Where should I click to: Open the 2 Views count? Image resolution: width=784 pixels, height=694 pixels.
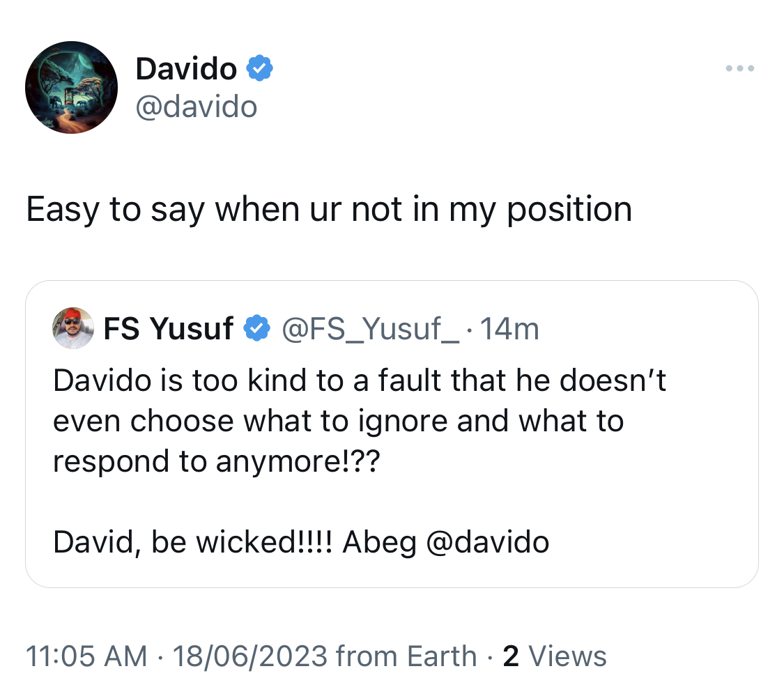(555, 656)
